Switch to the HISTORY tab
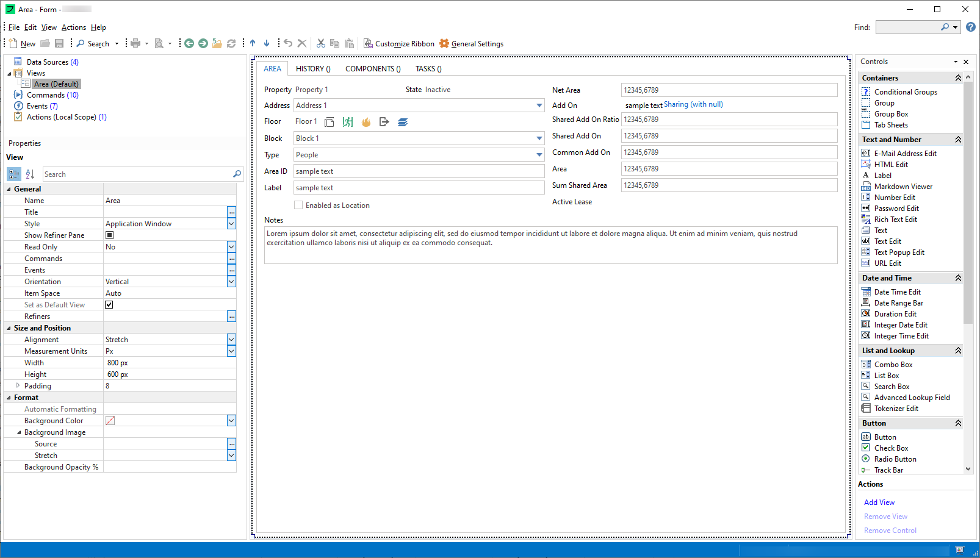 pos(313,69)
